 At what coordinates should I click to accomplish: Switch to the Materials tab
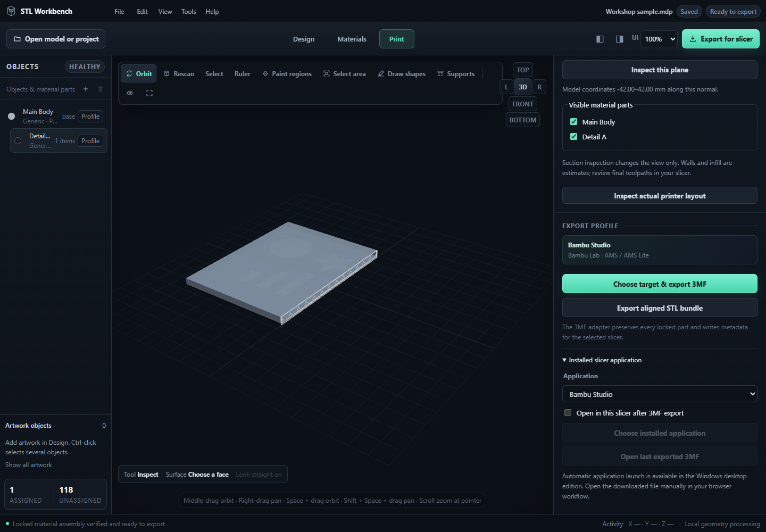(x=352, y=39)
